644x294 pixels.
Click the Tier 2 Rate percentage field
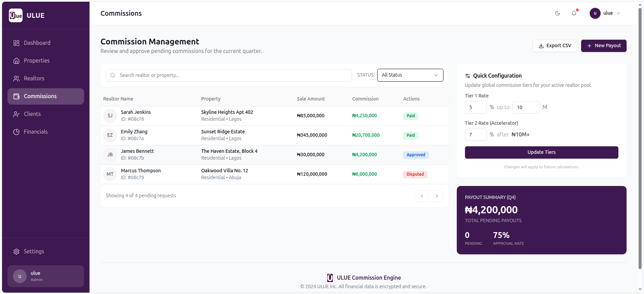pyautogui.click(x=476, y=135)
